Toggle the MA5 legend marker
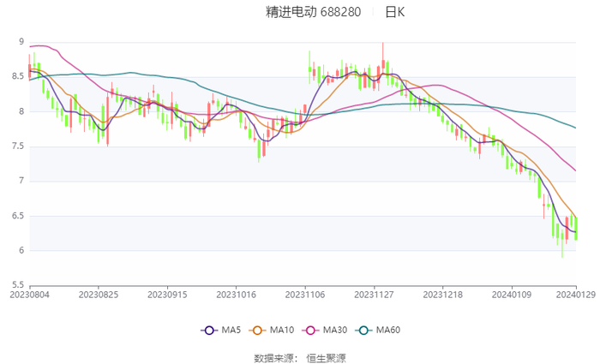 click(207, 331)
